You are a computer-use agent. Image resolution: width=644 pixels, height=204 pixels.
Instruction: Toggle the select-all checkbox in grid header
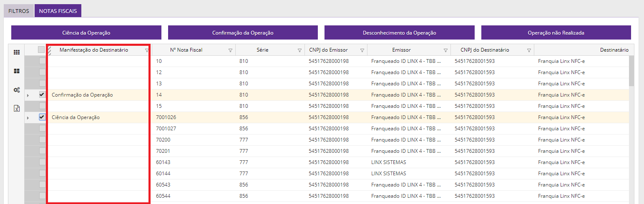[41, 50]
